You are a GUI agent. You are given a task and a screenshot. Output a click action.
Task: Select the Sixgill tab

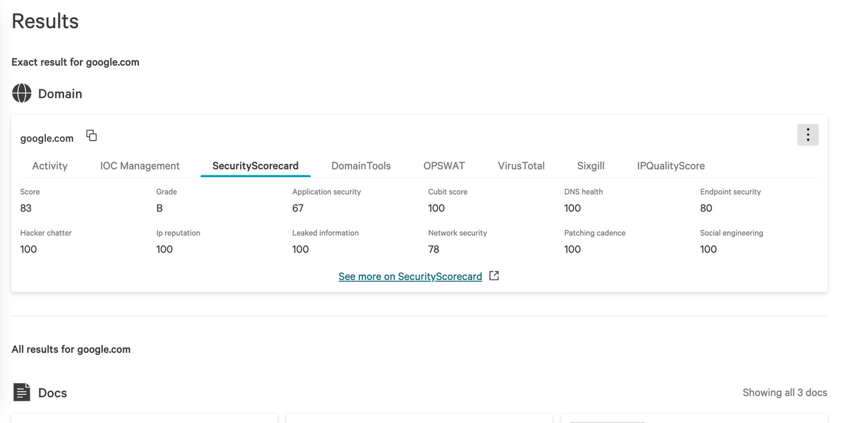click(590, 165)
